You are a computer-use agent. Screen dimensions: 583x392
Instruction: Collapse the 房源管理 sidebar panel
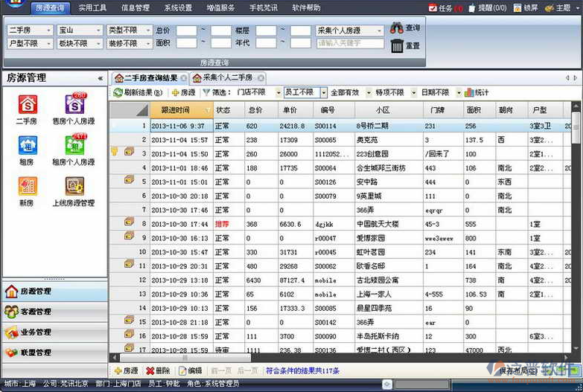(x=101, y=77)
